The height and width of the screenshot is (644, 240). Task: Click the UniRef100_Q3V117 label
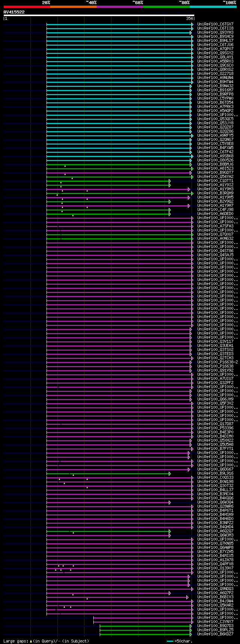215,342
